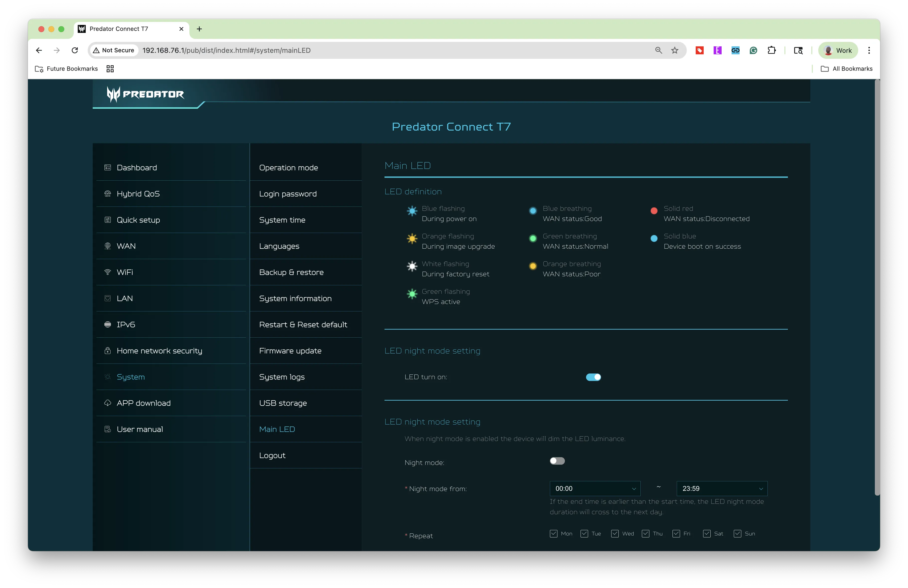Click Logout in the system menu
This screenshot has width=908, height=588.
click(305, 455)
